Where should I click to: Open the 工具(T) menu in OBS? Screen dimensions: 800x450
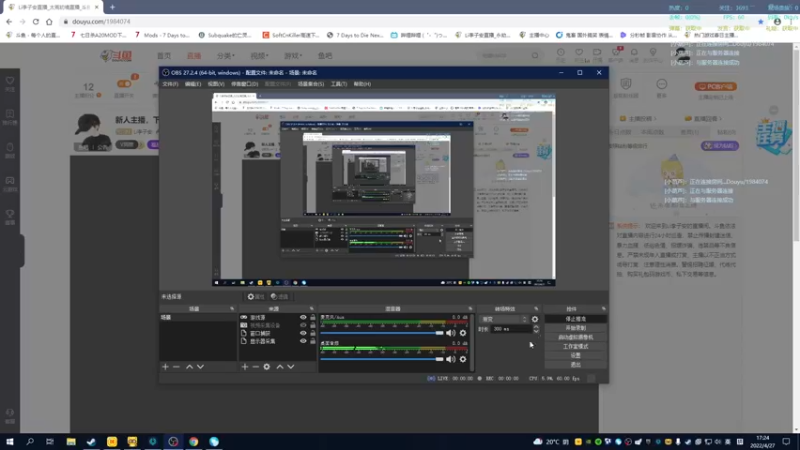click(339, 84)
